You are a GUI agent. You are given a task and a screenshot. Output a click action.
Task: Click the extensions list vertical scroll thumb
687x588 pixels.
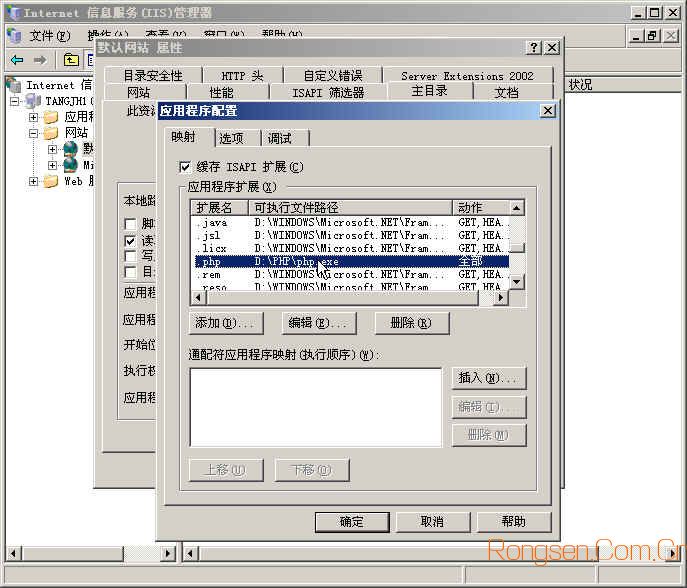click(x=517, y=248)
